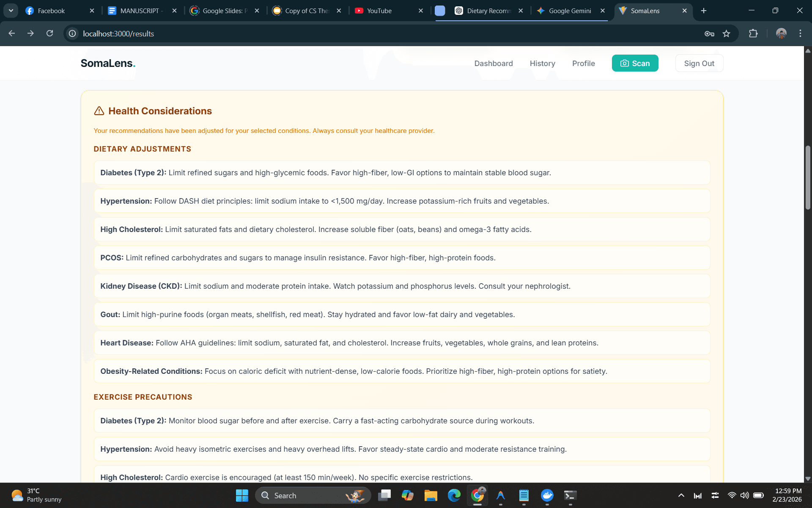Click the Heart Disease AHA guidelines row
The height and width of the screenshot is (508, 812).
(402, 342)
